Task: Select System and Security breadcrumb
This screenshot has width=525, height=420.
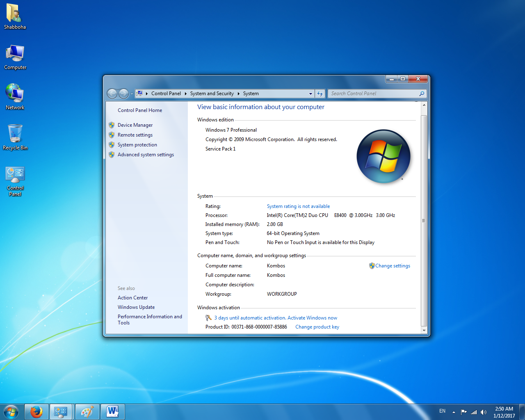Action: point(212,94)
